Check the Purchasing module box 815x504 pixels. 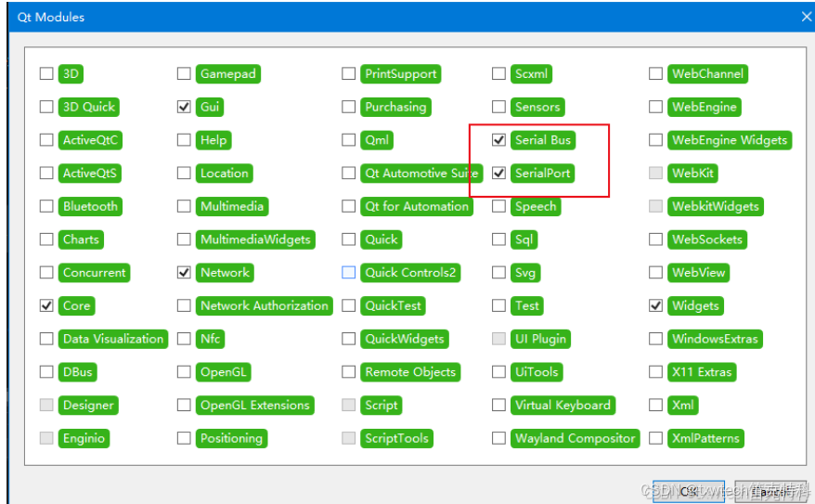click(348, 107)
